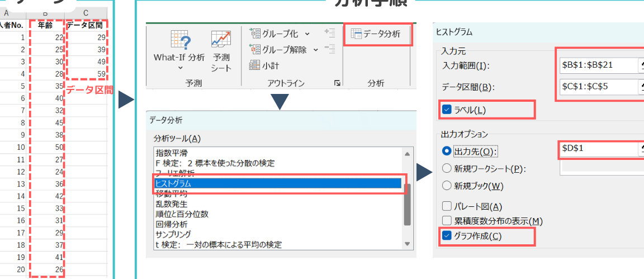Select t 検定 一対の標本 list entry
This screenshot has height=279, width=644.
point(278,245)
